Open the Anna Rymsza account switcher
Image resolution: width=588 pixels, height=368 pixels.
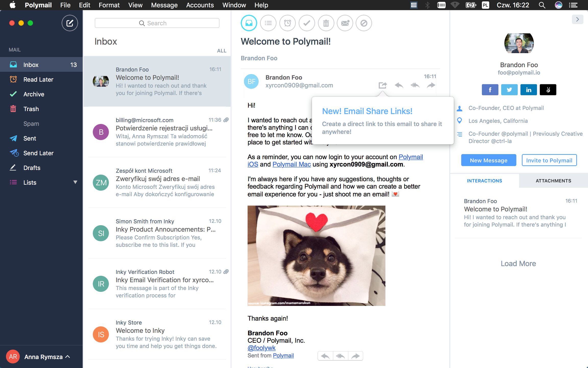[x=43, y=357]
